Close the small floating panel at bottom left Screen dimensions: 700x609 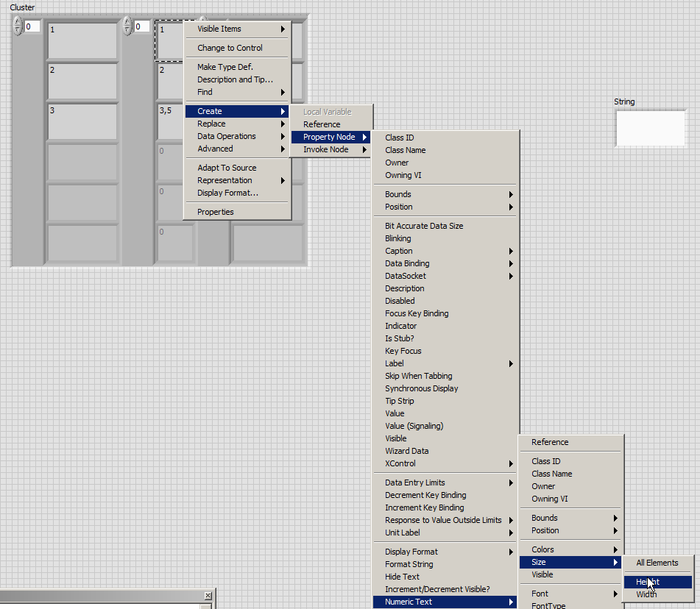[208, 595]
